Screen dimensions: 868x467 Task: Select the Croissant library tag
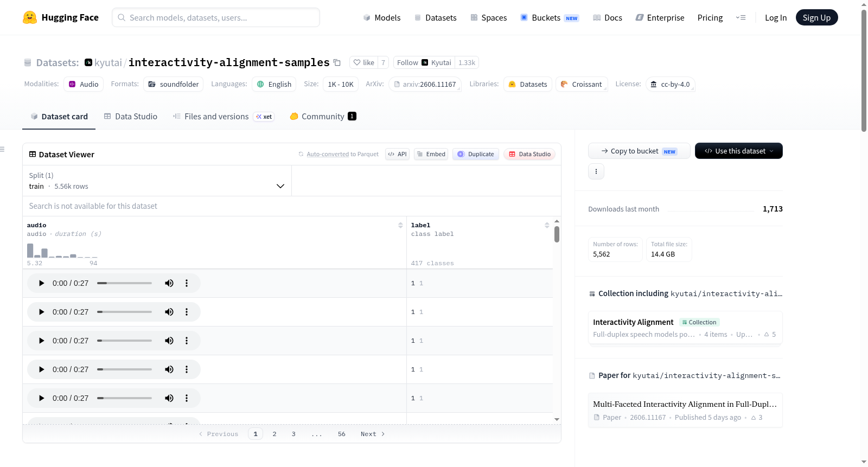pos(582,84)
